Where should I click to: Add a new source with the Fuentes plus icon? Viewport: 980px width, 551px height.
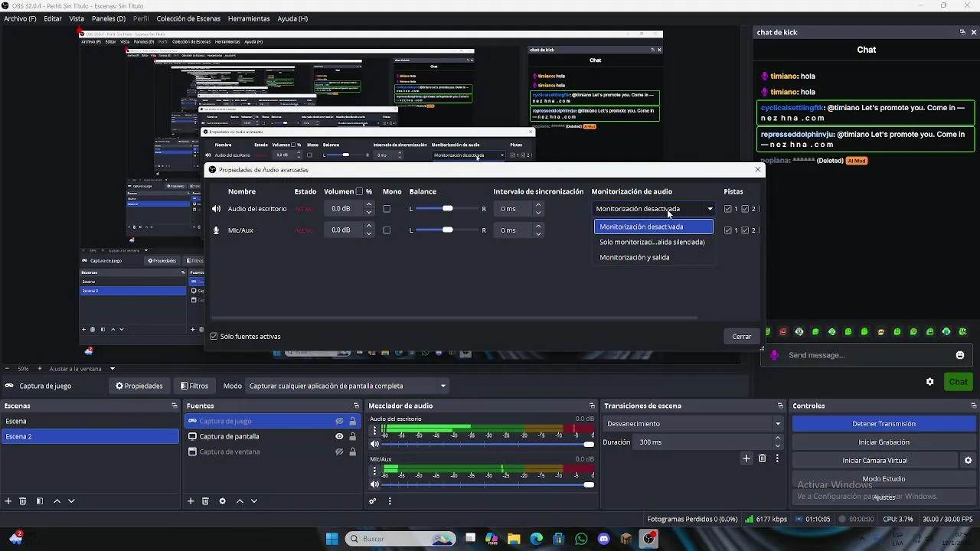[x=191, y=501]
